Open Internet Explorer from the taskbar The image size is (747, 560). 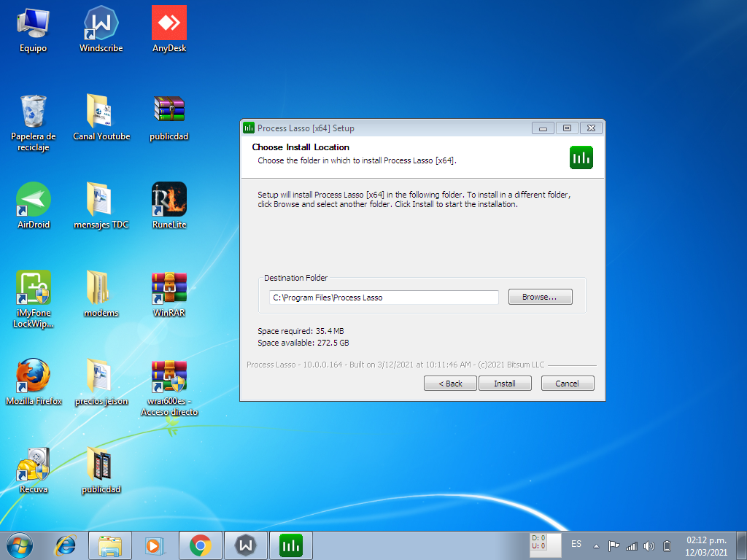click(65, 545)
